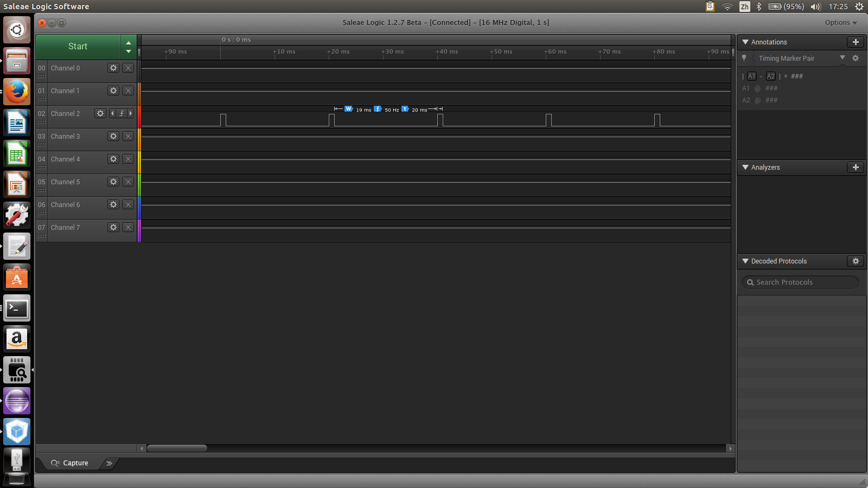Jump to next edge on Channel 2
This screenshot has height=488, width=868.
point(131,113)
